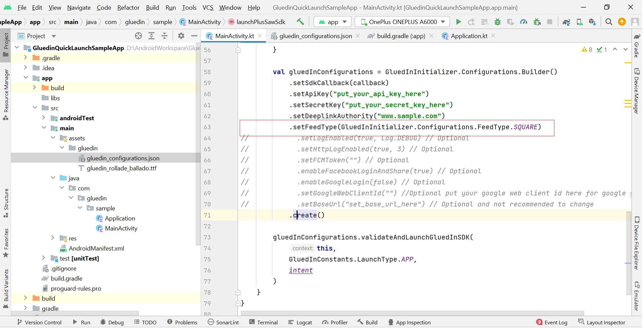Open the Refactor menu
This screenshot has height=328, width=644.
tap(128, 7)
